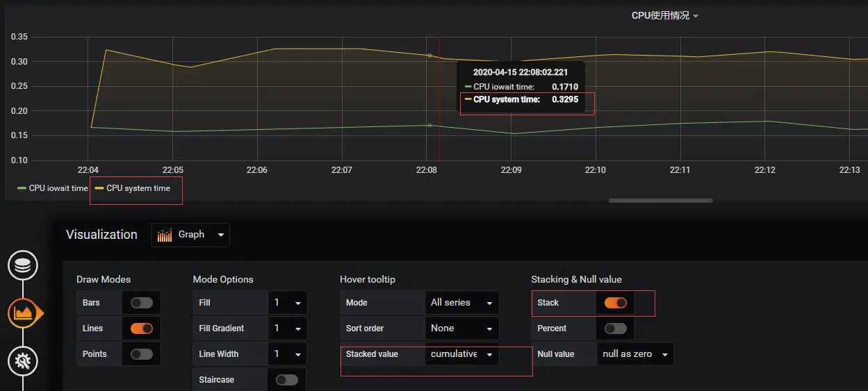This screenshot has width=868, height=391.
Task: Click the green CPU iowait time legend color
Action: click(22, 188)
